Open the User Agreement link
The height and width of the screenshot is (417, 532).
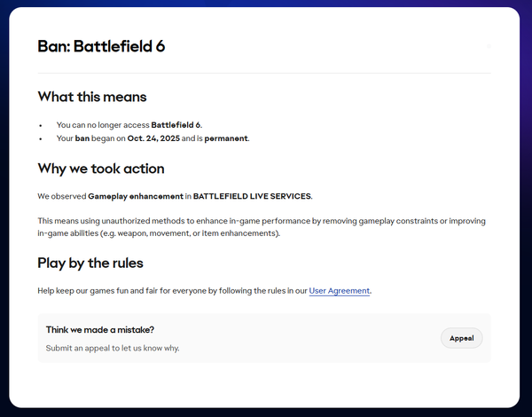340,290
